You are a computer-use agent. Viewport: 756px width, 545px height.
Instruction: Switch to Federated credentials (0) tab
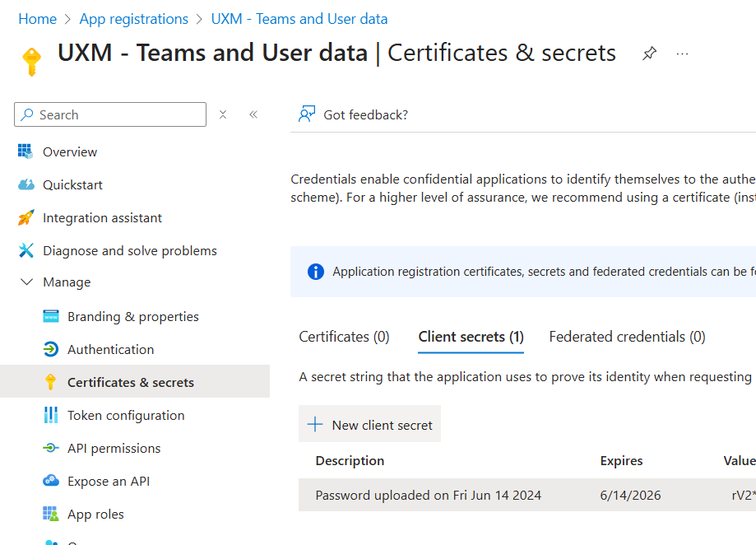[627, 337]
